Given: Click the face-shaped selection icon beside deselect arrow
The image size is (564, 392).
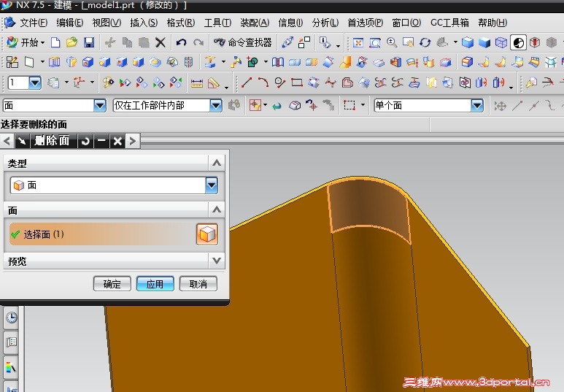Looking at the screenshot, I should click(295, 105).
